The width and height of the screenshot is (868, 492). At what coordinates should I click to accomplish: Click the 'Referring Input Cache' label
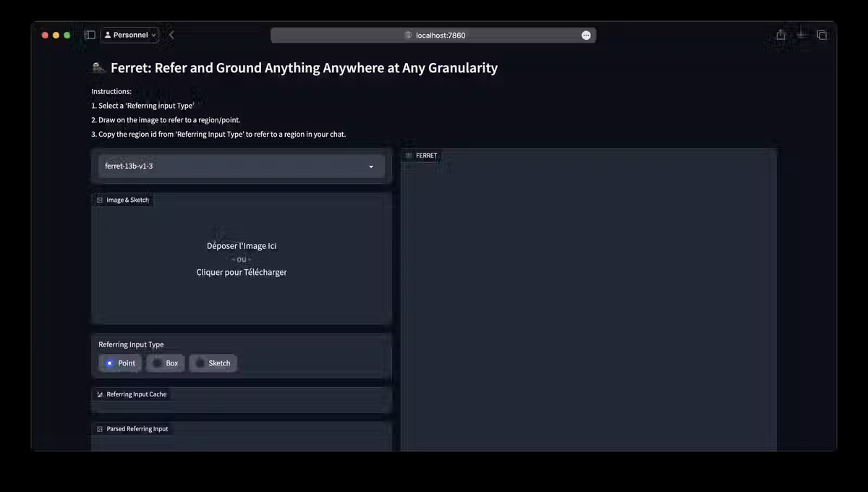pyautogui.click(x=136, y=394)
